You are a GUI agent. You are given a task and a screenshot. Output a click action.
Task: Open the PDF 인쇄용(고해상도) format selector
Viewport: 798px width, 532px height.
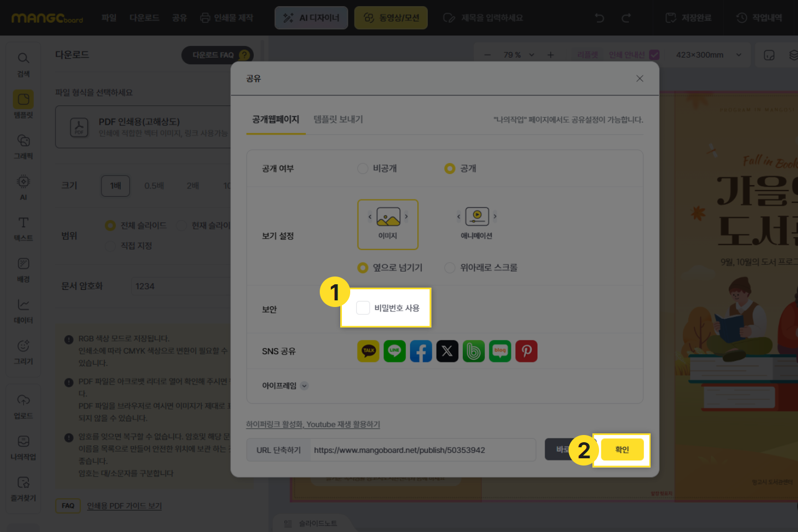point(143,127)
